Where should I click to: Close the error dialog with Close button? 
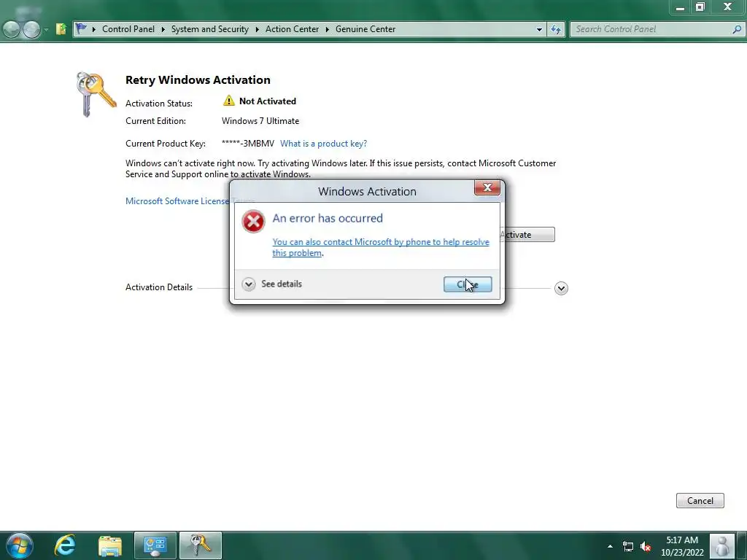468,284
